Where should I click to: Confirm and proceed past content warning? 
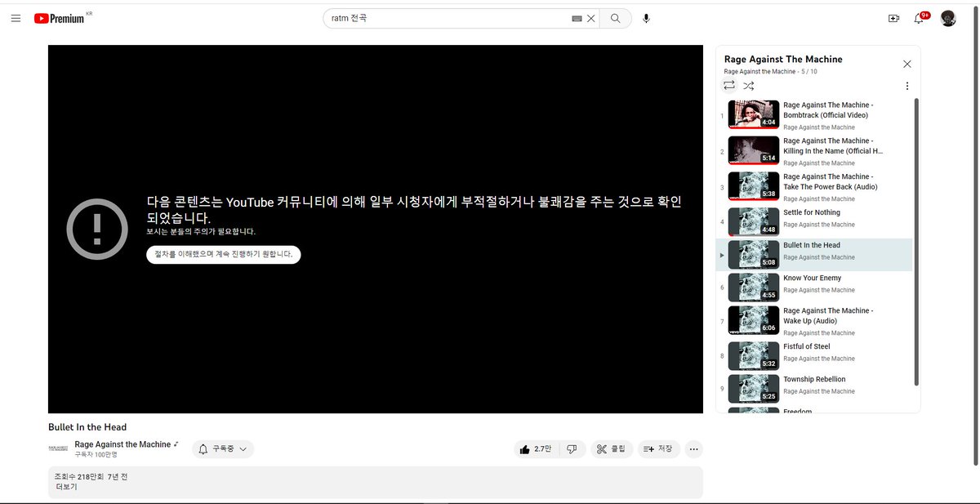click(224, 255)
